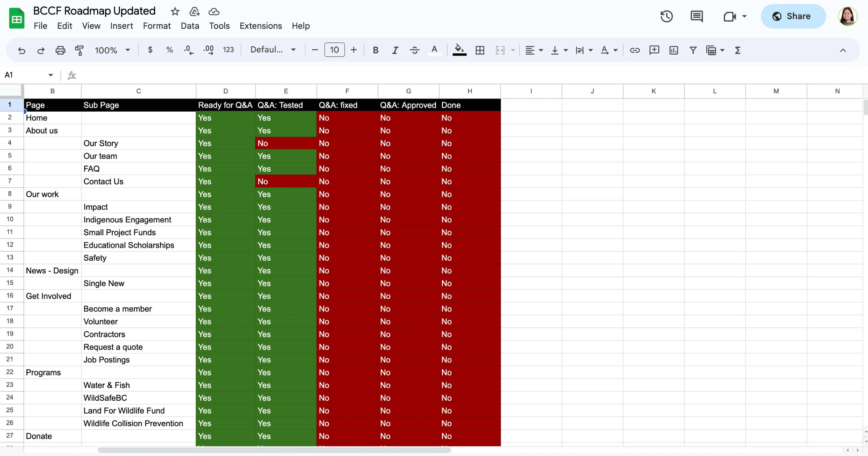The image size is (868, 456).
Task: Open version history clock icon
Action: point(666,16)
